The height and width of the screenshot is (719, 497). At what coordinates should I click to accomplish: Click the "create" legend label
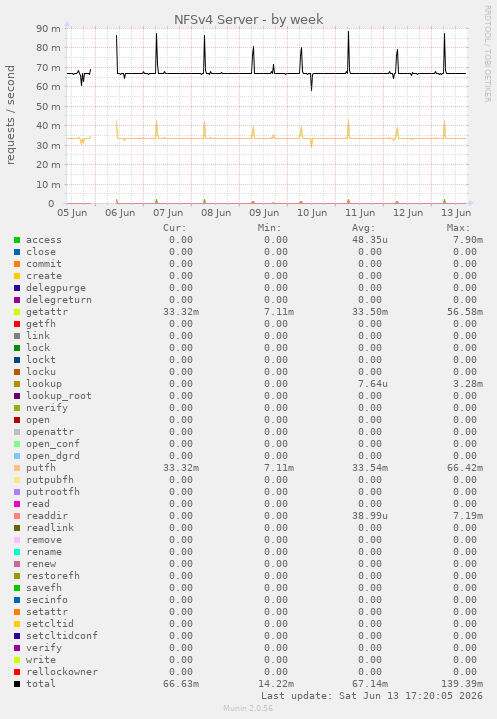tap(44, 276)
